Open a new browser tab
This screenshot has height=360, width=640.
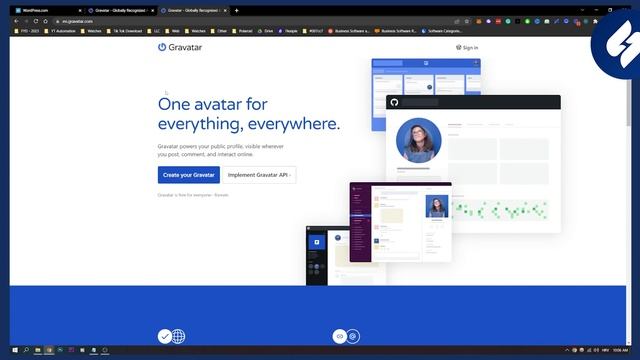[x=237, y=11]
